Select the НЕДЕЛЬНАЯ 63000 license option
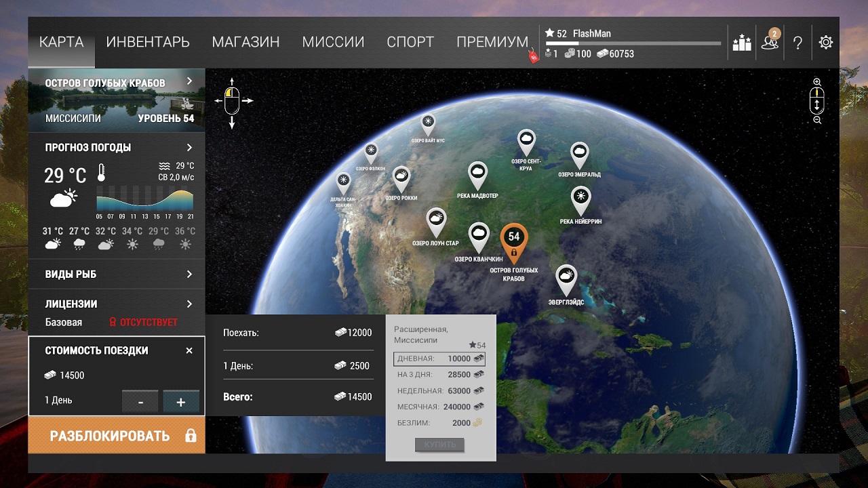Image resolution: width=868 pixels, height=488 pixels. [x=439, y=390]
